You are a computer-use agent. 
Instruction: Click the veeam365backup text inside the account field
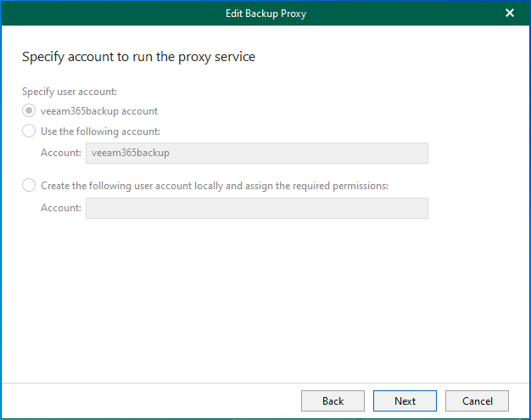point(125,153)
